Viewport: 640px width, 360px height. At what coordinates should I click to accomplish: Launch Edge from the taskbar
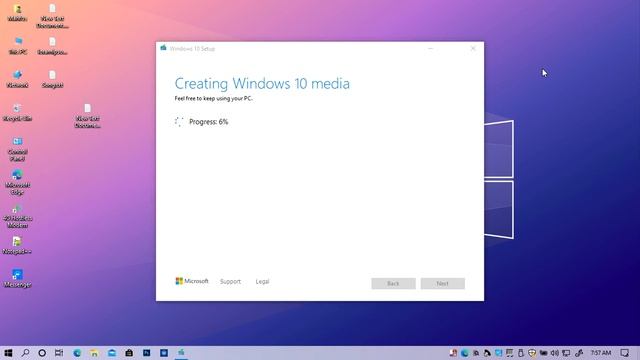pyautogui.click(x=77, y=353)
